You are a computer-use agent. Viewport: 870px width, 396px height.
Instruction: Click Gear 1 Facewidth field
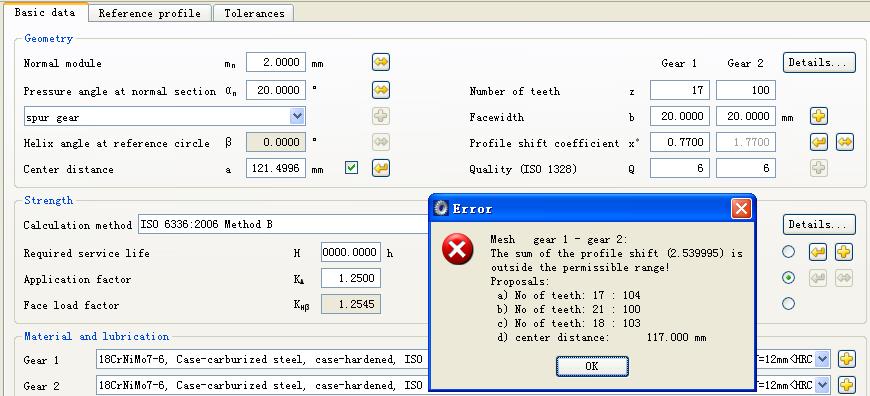pos(680,116)
